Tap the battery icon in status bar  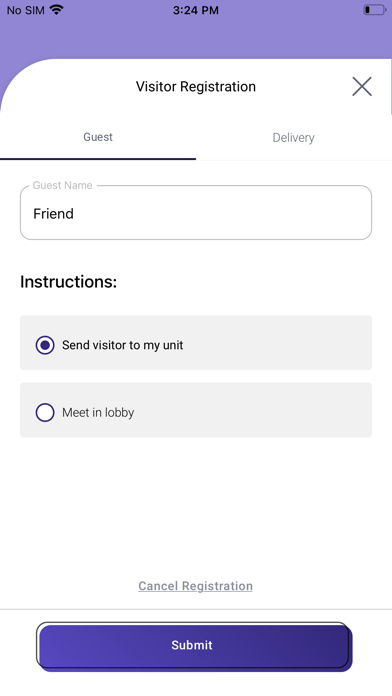pyautogui.click(x=374, y=10)
